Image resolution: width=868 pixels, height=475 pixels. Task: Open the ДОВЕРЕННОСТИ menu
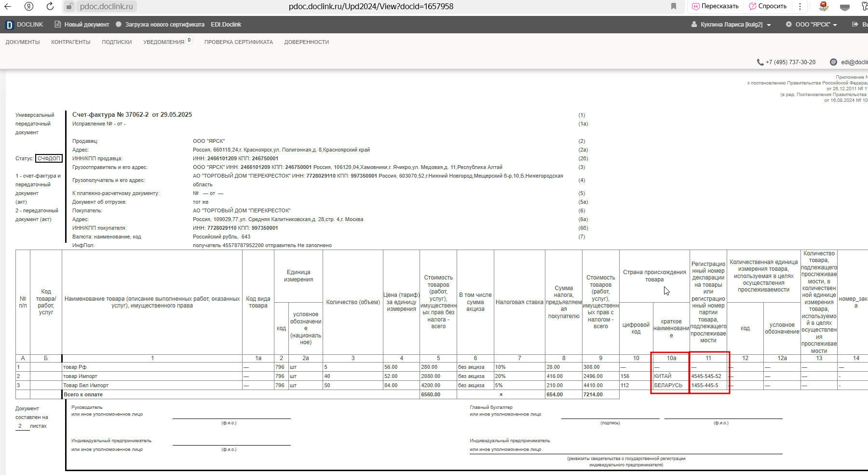307,42
